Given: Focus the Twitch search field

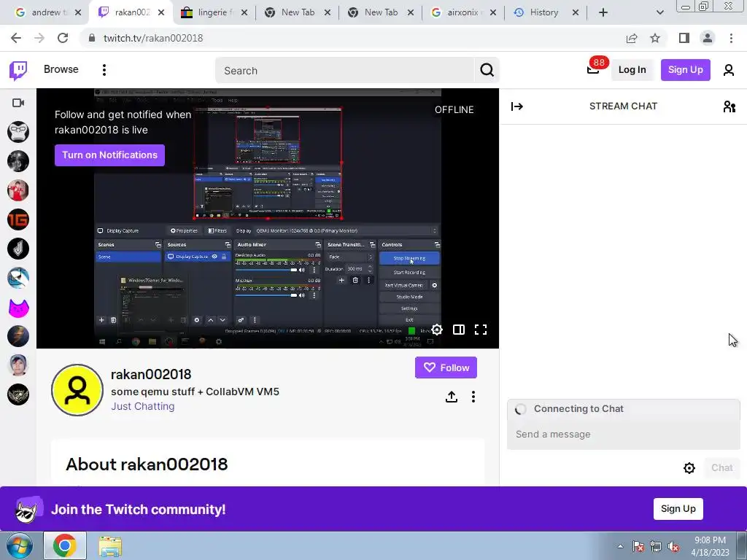Looking at the screenshot, I should 345,71.
